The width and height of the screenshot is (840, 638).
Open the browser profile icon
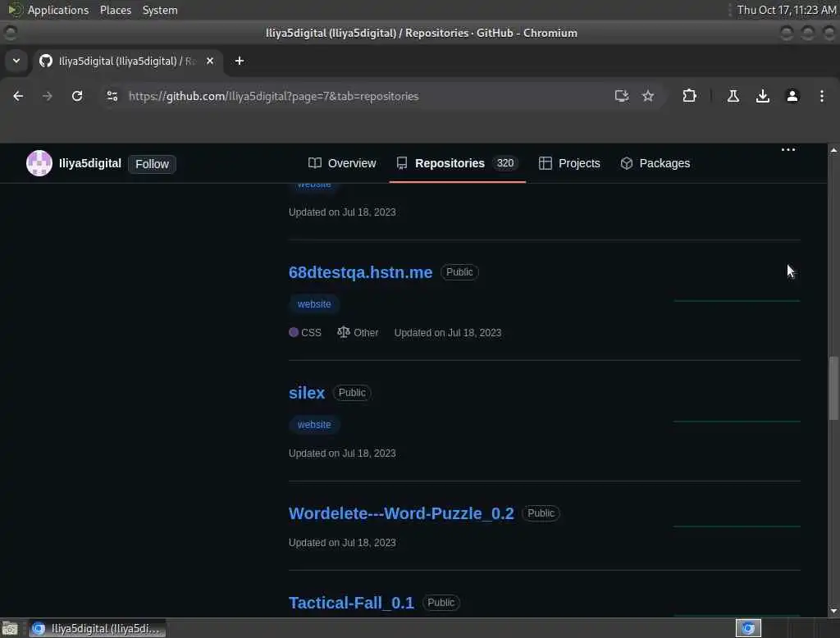(x=792, y=96)
